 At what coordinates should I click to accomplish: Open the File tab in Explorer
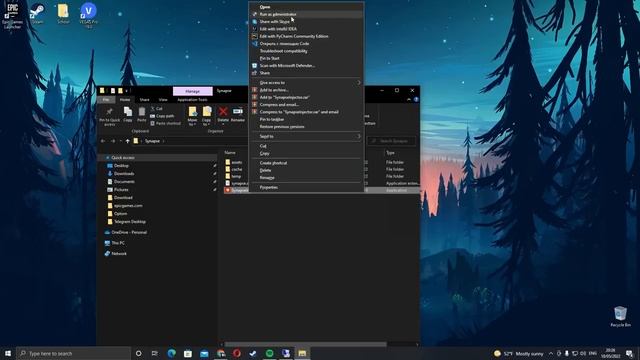(106, 100)
